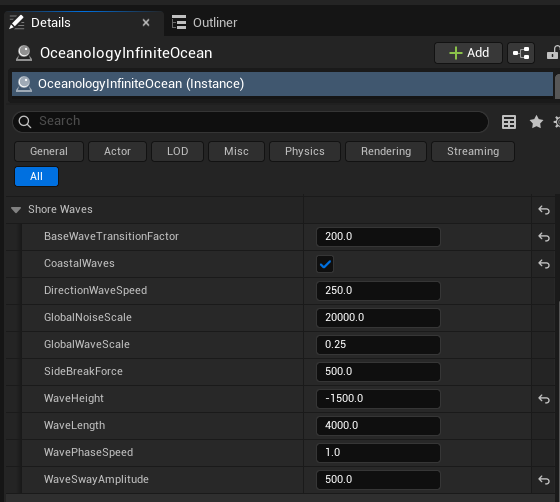The height and width of the screenshot is (502, 560).
Task: Edit the WaveLength value field
Action: tap(378, 426)
